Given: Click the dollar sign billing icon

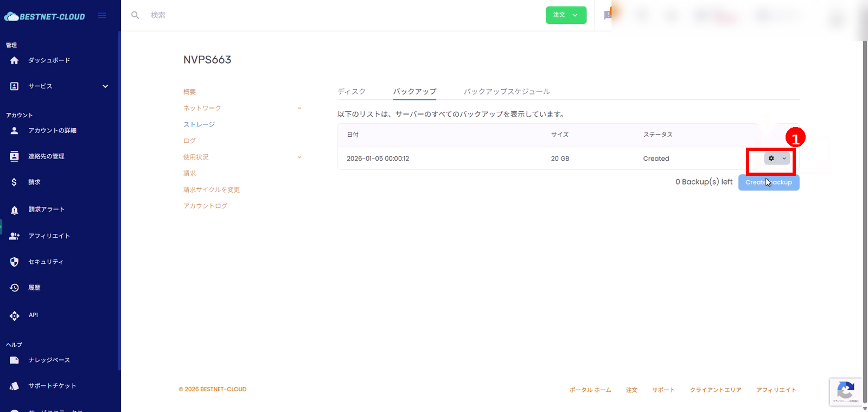Looking at the screenshot, I should (x=14, y=182).
